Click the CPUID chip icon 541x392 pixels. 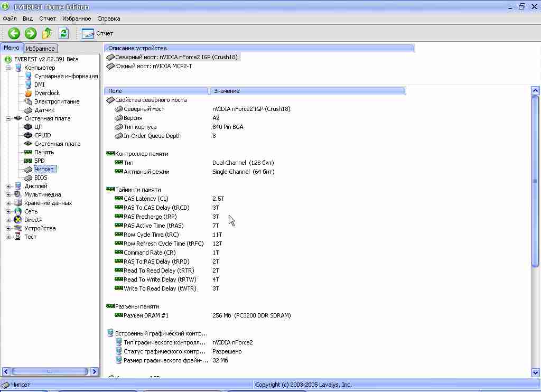[28, 135]
